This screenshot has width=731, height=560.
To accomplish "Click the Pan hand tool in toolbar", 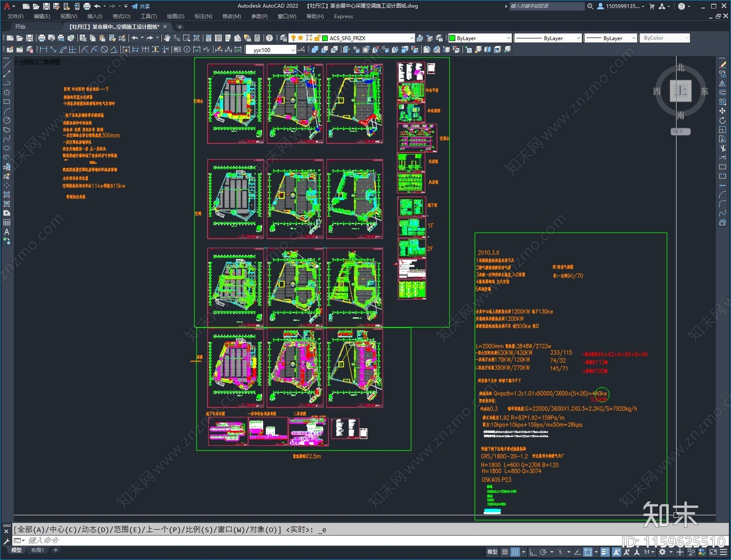I will (x=167, y=38).
